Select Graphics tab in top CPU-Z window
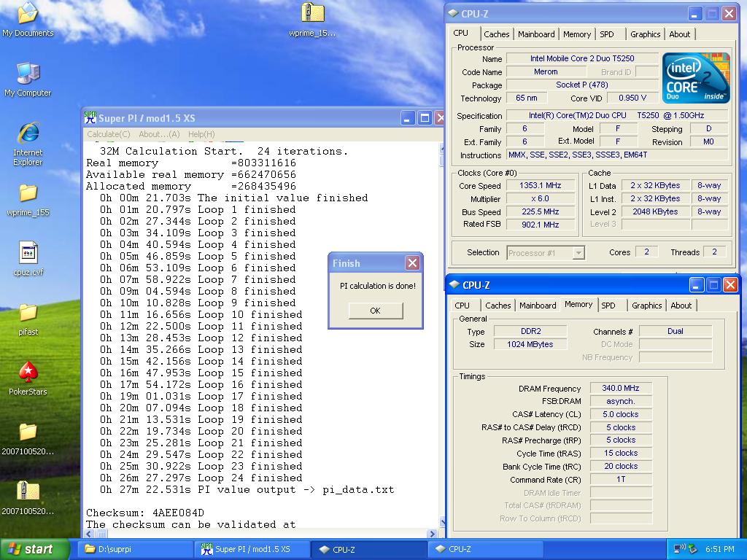747x560 pixels. point(645,34)
